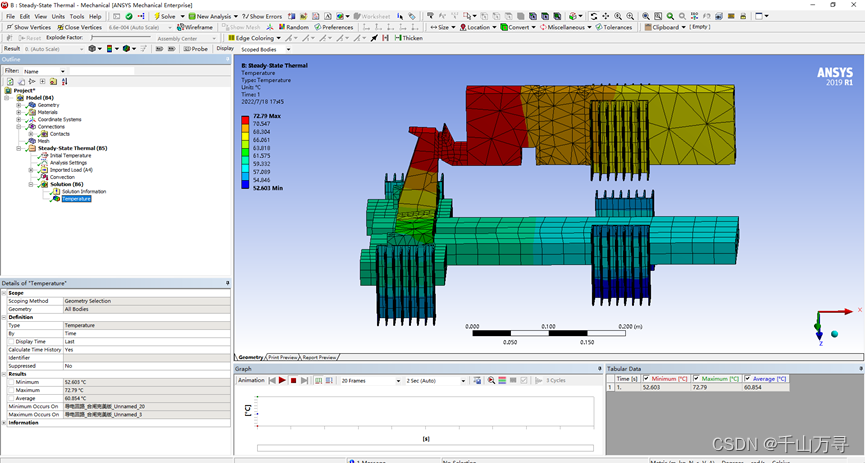The height and width of the screenshot is (463, 865).
Task: Select Analysis Settings tree item
Action: (x=68, y=163)
